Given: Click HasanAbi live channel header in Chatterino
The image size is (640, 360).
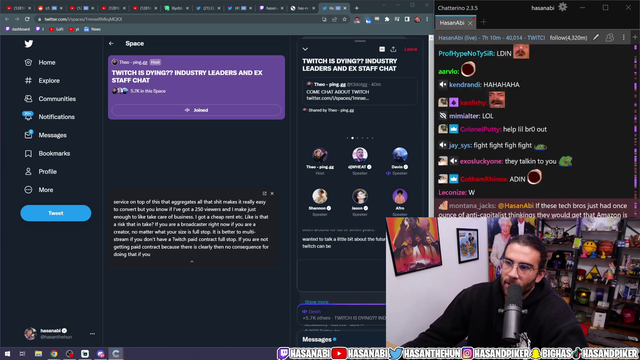Looking at the screenshot, I should point(491,38).
